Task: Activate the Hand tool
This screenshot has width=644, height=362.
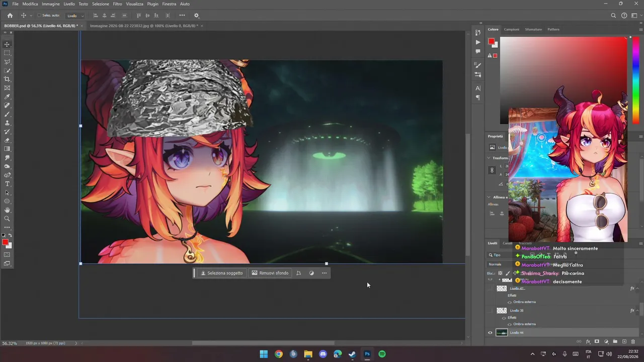Action: click(x=7, y=210)
